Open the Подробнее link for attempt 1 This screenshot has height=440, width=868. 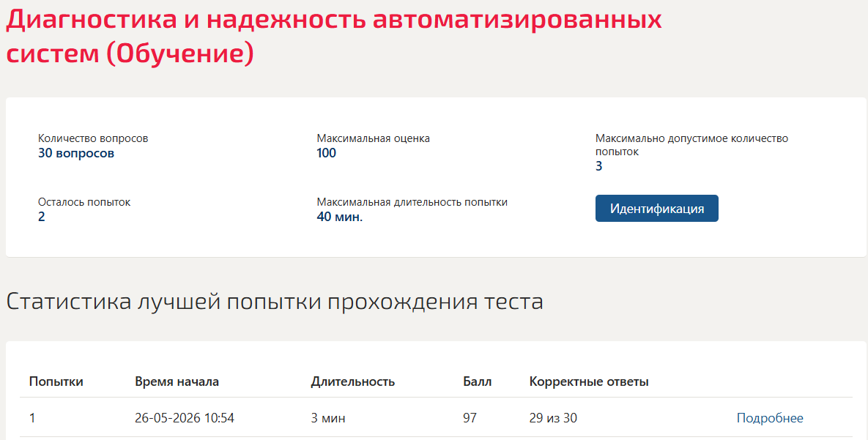(x=769, y=418)
